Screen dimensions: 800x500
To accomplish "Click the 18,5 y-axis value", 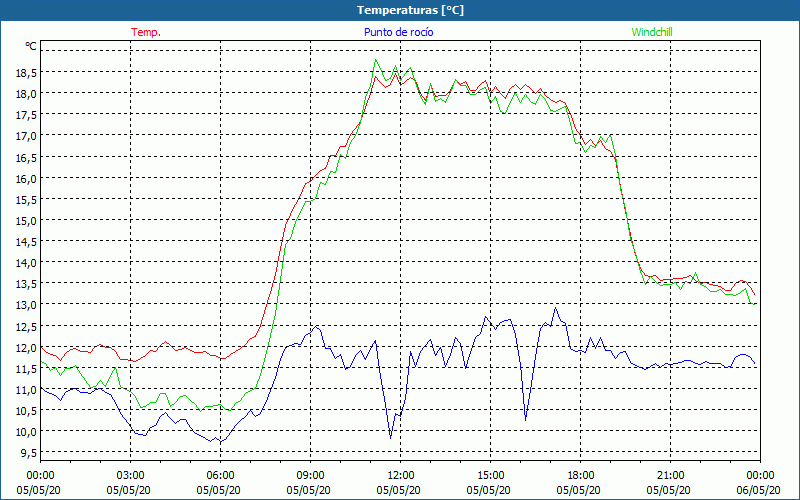I will point(26,73).
